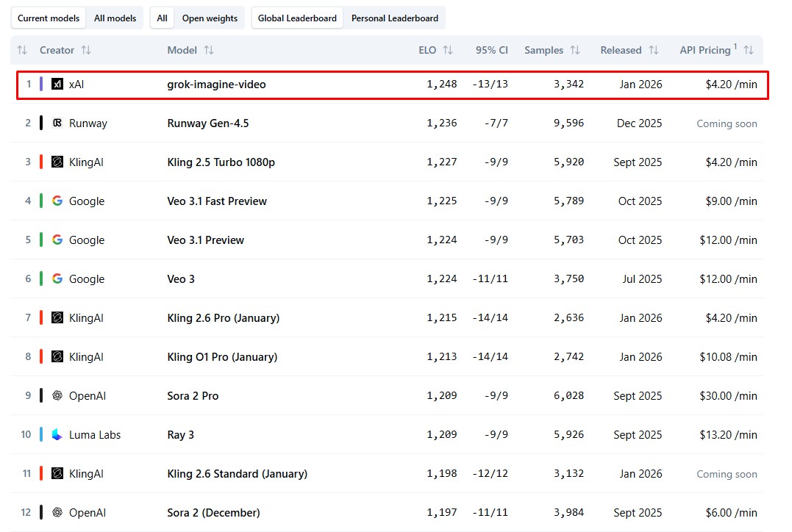The width and height of the screenshot is (792, 532).
Task: Sort by Model column arrows
Action: tap(209, 50)
